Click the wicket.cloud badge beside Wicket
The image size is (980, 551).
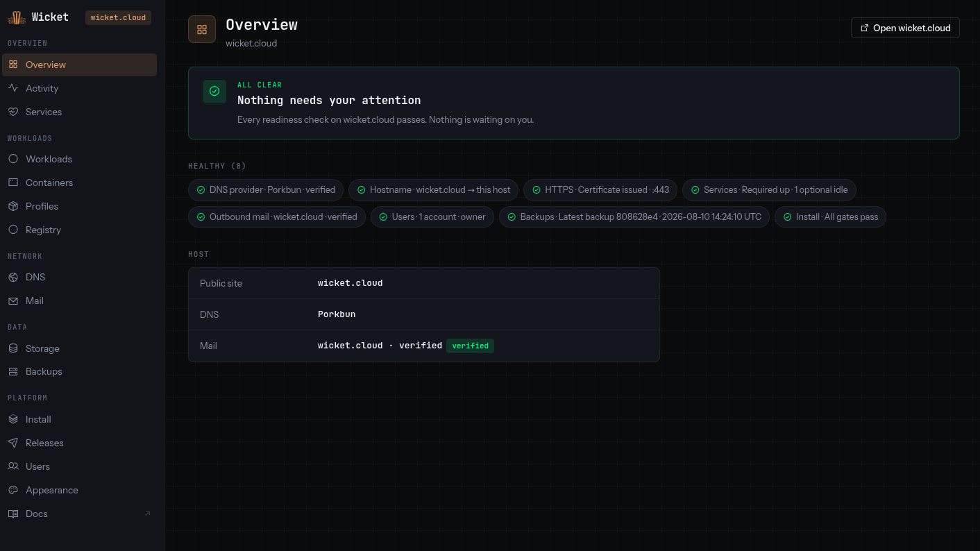118,17
